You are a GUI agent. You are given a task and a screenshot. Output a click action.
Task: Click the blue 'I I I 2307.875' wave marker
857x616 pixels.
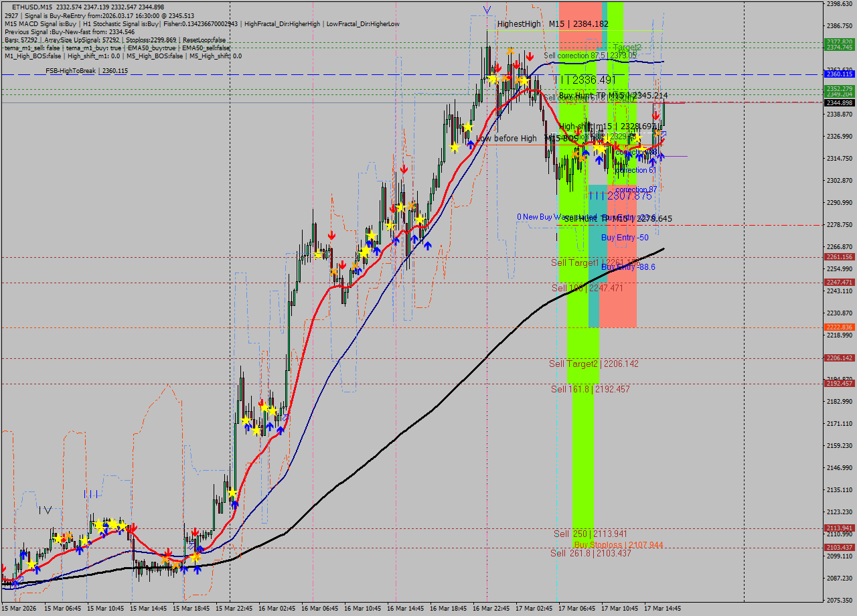(620, 196)
